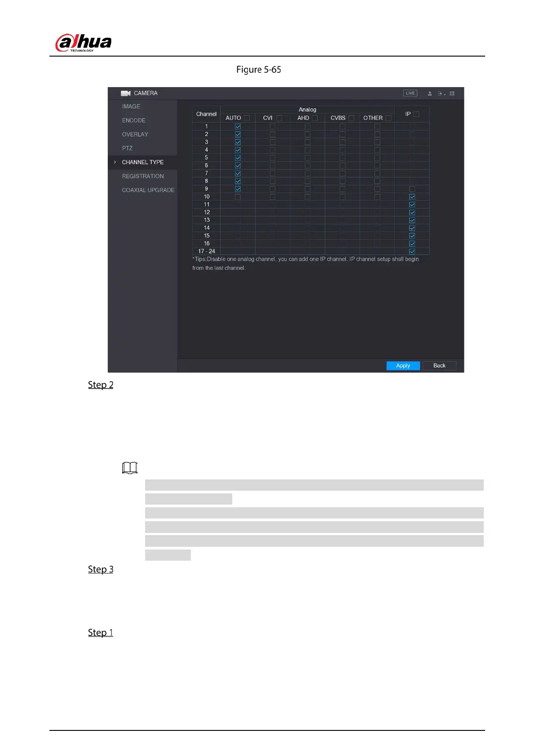The height and width of the screenshot is (756, 535).
Task: Uncheck AUTO for channel 2
Action: pyautogui.click(x=238, y=134)
